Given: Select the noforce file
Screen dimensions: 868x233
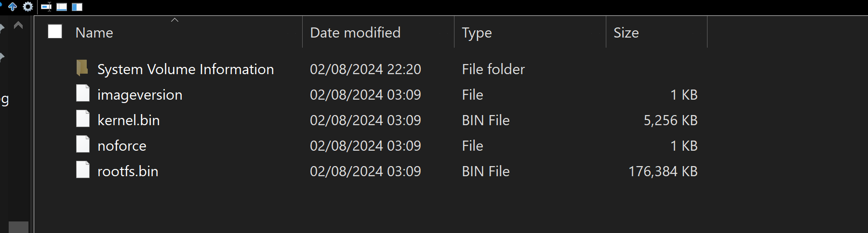Looking at the screenshot, I should pyautogui.click(x=121, y=145).
